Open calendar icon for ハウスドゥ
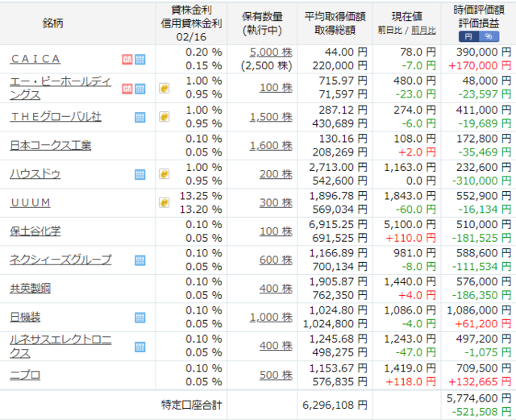Image resolution: width=516 pixels, height=420 pixels. point(139,174)
